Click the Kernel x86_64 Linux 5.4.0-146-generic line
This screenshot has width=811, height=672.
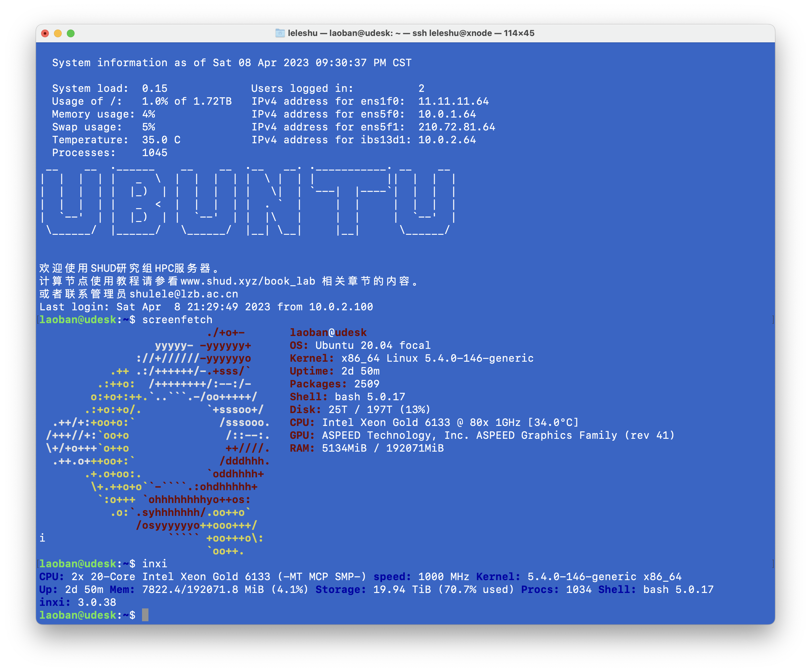point(412,358)
